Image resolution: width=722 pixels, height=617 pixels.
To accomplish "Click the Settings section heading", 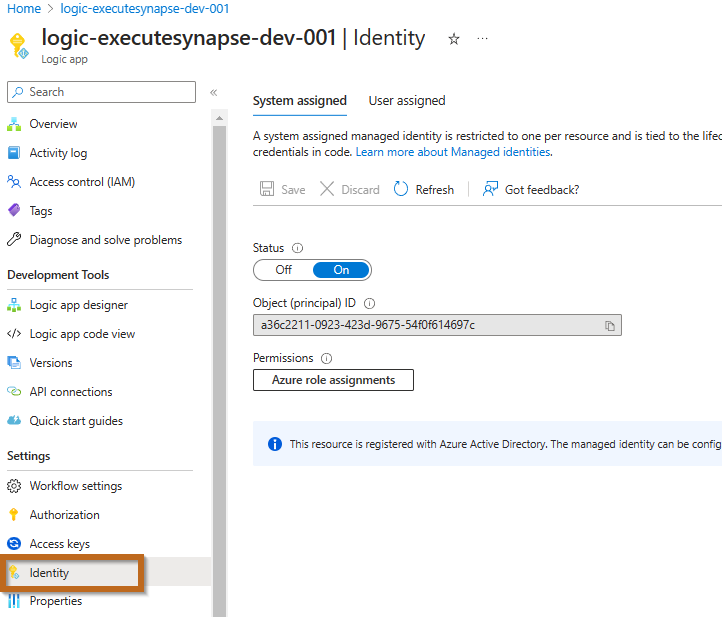I will tap(29, 456).
